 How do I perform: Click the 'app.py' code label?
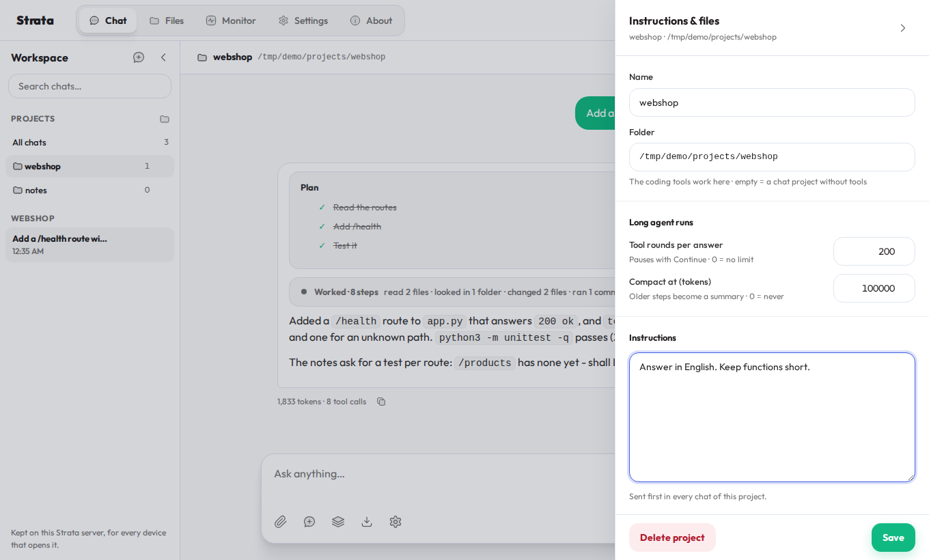click(445, 321)
